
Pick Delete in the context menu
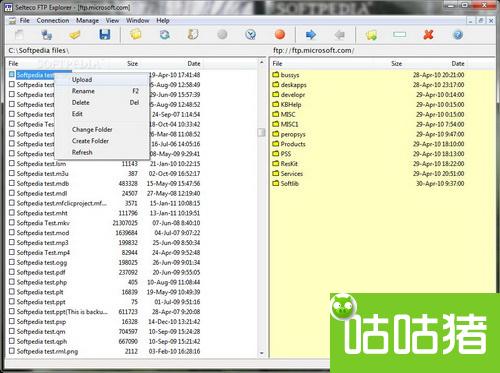[x=102, y=102]
